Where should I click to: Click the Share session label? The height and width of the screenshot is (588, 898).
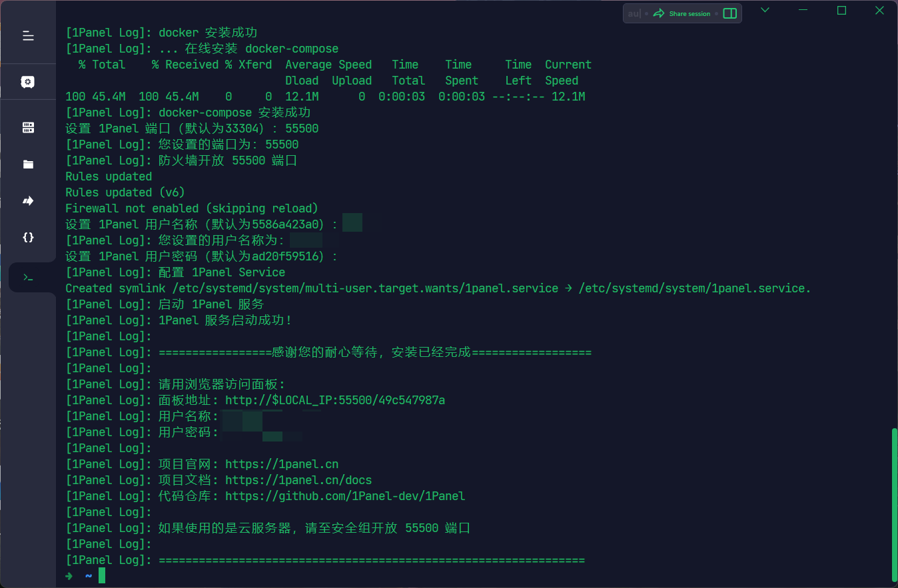coord(689,14)
